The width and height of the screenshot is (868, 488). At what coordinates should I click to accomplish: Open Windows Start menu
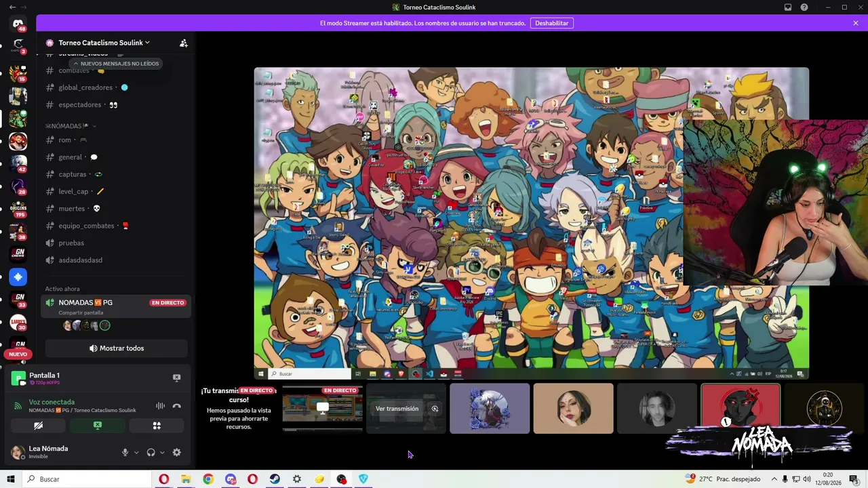click(x=10, y=479)
